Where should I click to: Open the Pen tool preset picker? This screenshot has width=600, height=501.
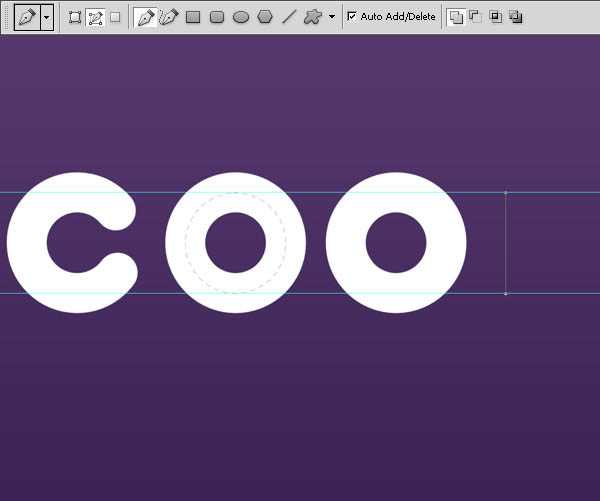point(27,17)
